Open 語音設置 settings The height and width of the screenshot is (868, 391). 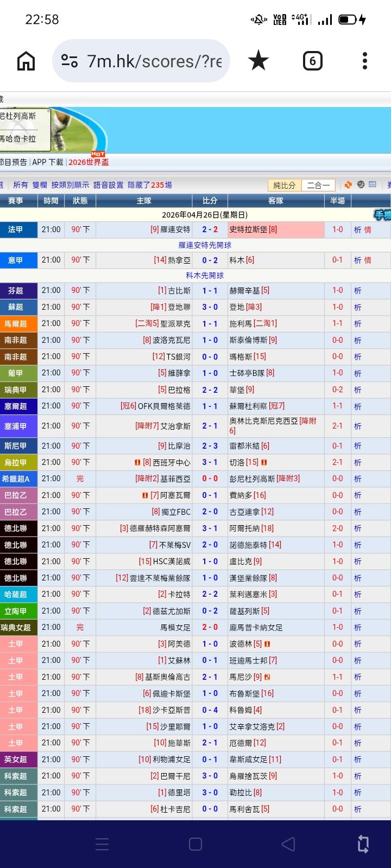(x=109, y=185)
